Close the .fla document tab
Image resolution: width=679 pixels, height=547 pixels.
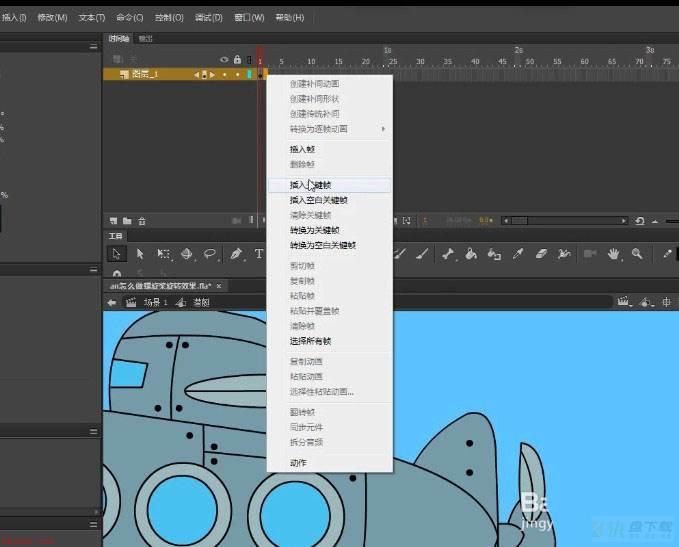click(219, 286)
